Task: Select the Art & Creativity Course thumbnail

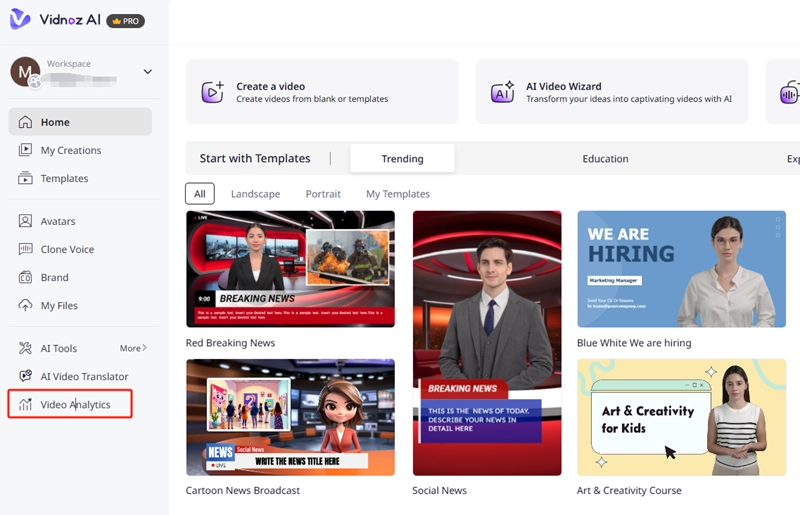Action: tap(681, 417)
